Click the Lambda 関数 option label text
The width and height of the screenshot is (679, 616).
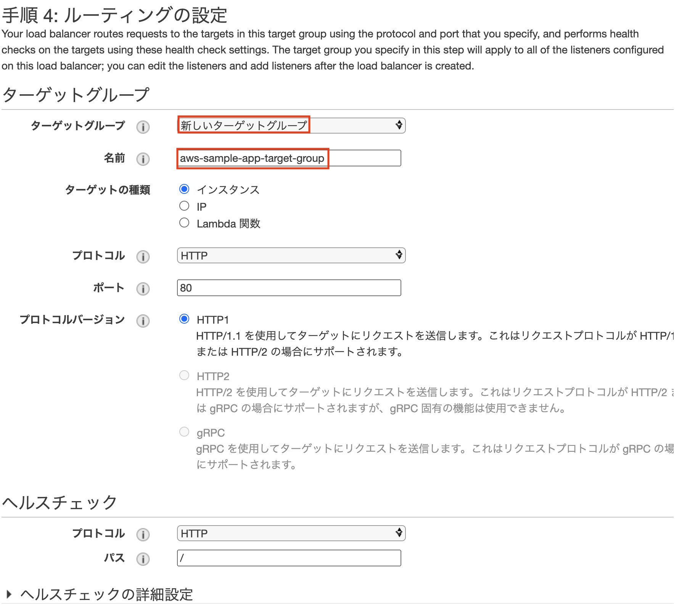pyautogui.click(x=228, y=224)
